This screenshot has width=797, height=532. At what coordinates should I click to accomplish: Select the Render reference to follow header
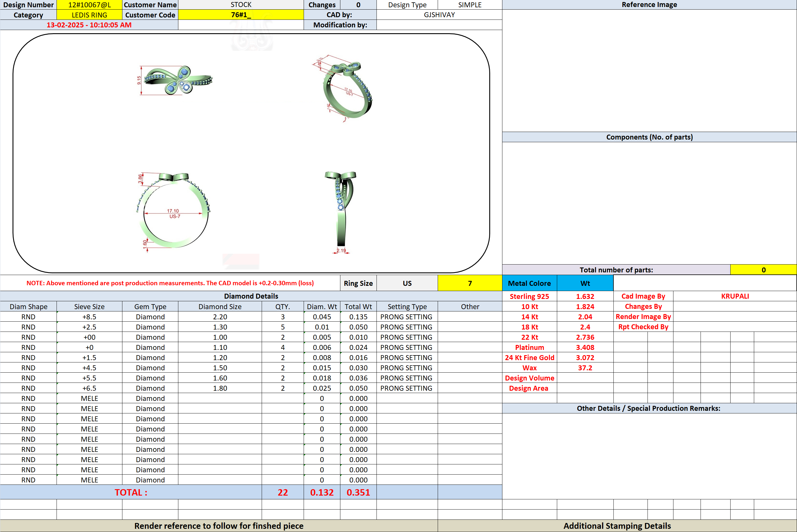(x=219, y=526)
